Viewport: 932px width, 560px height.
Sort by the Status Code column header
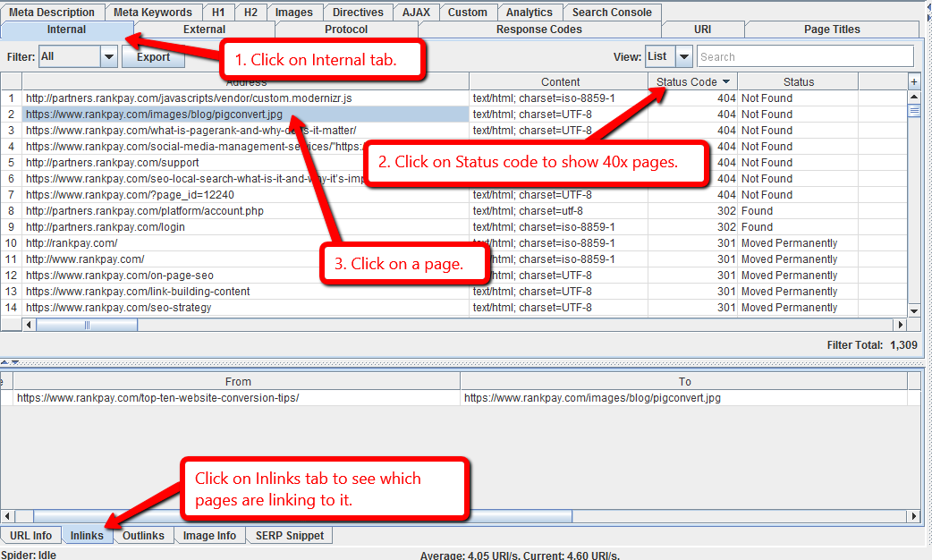692,81
